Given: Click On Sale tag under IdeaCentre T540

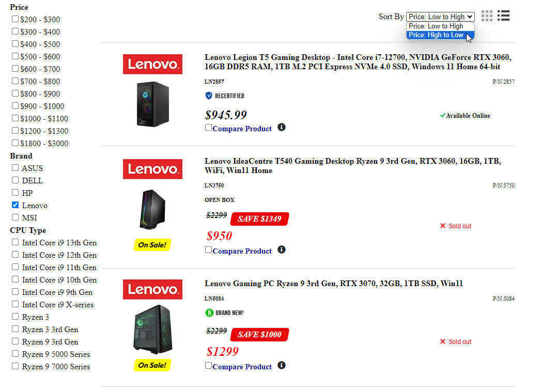Looking at the screenshot, I should (x=152, y=245).
